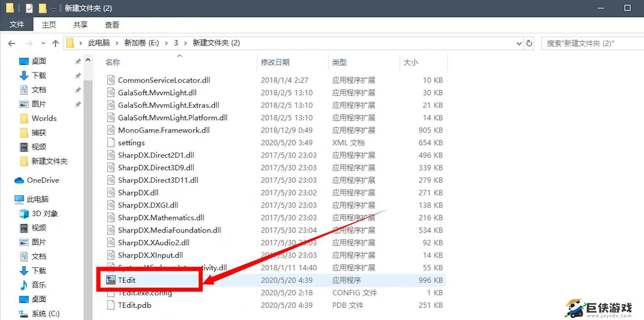Click the new folder icon in title bar
The height and width of the screenshot is (320, 644).
(x=42, y=8)
